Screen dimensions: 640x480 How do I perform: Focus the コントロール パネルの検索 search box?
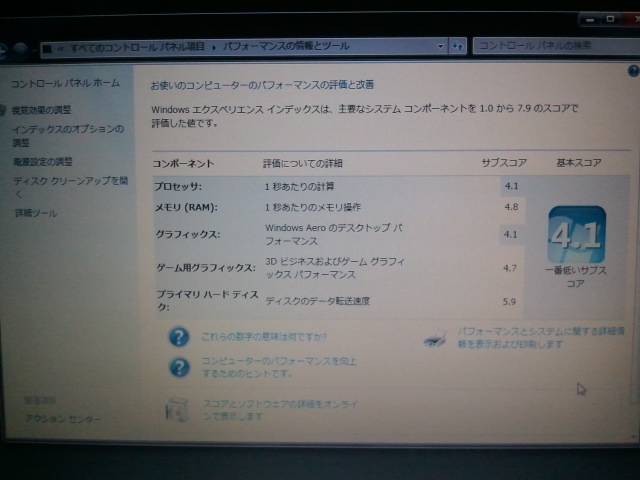point(556,45)
